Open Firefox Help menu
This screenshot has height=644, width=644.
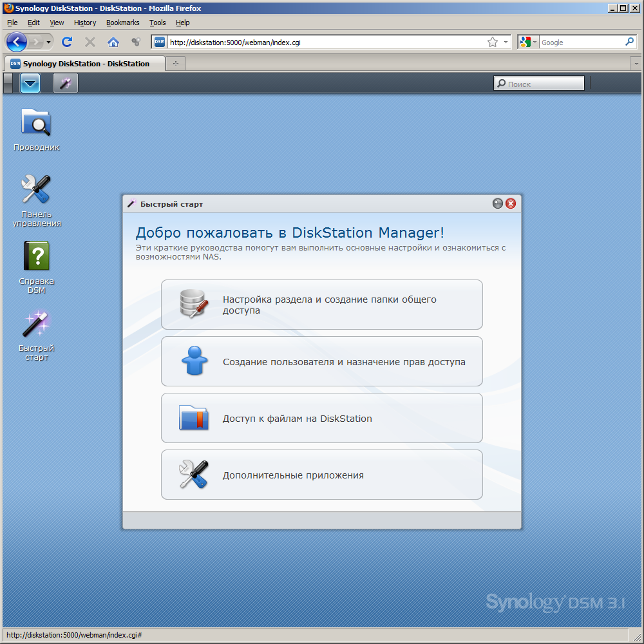pyautogui.click(x=183, y=23)
